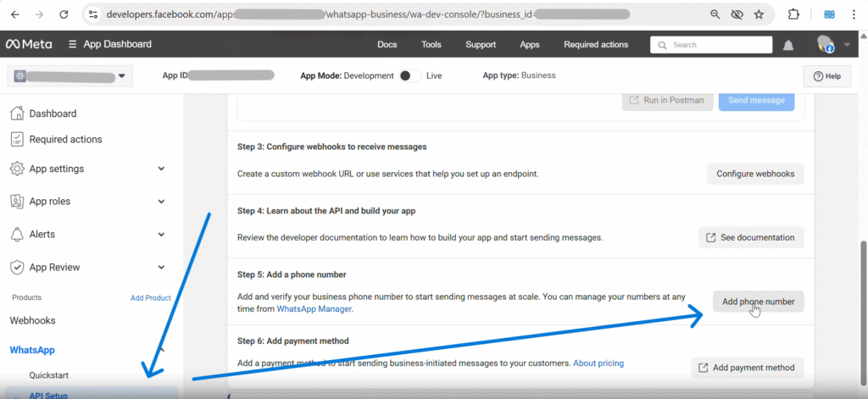Click the Alerts bell icon in sidebar
Image resolution: width=868 pixels, height=399 pixels.
(17, 234)
